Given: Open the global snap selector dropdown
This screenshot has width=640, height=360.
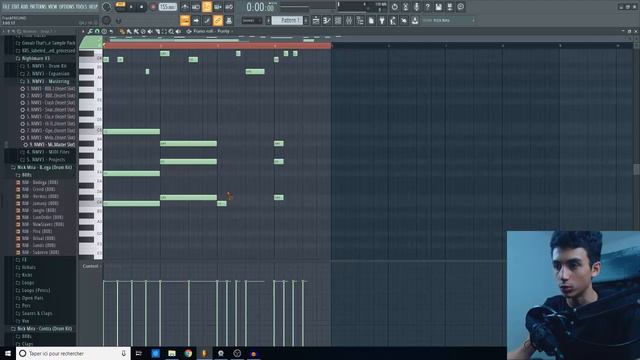Looking at the screenshot, I should coord(251,20).
